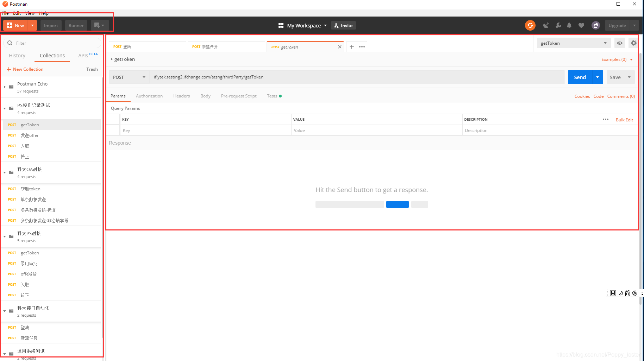Image resolution: width=644 pixels, height=361 pixels.
Task: Open the File menu
Action: pos(5,13)
